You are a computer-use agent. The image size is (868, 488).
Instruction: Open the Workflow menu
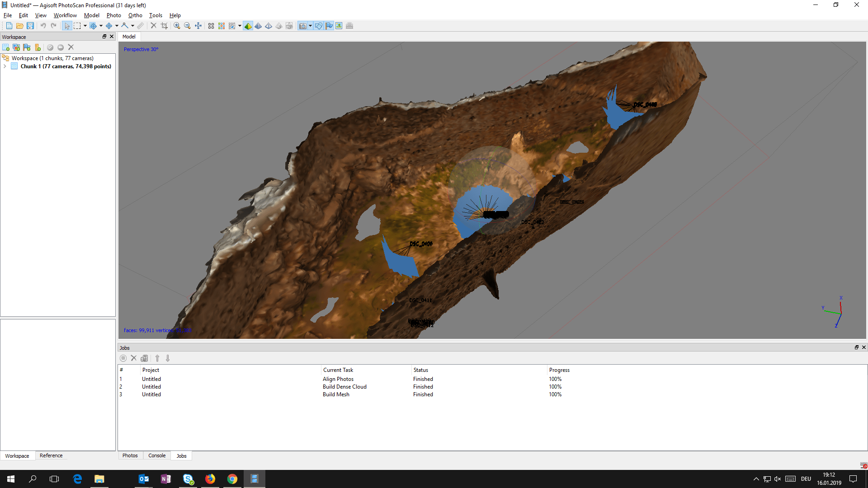click(x=65, y=15)
